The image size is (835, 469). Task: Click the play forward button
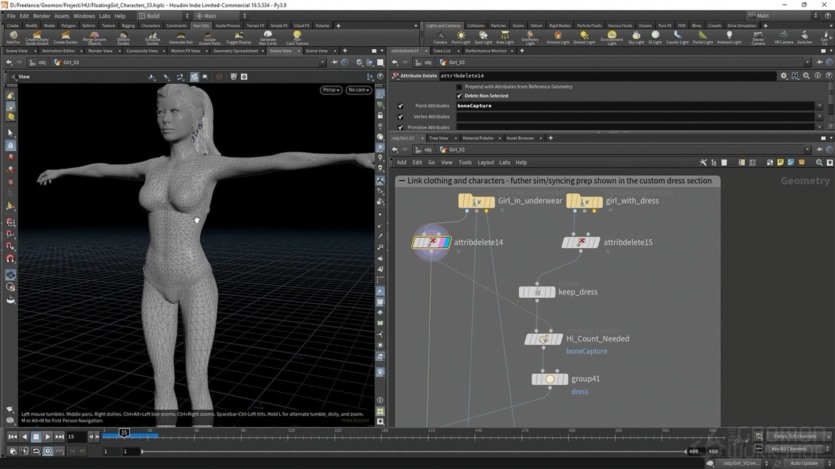pos(47,437)
